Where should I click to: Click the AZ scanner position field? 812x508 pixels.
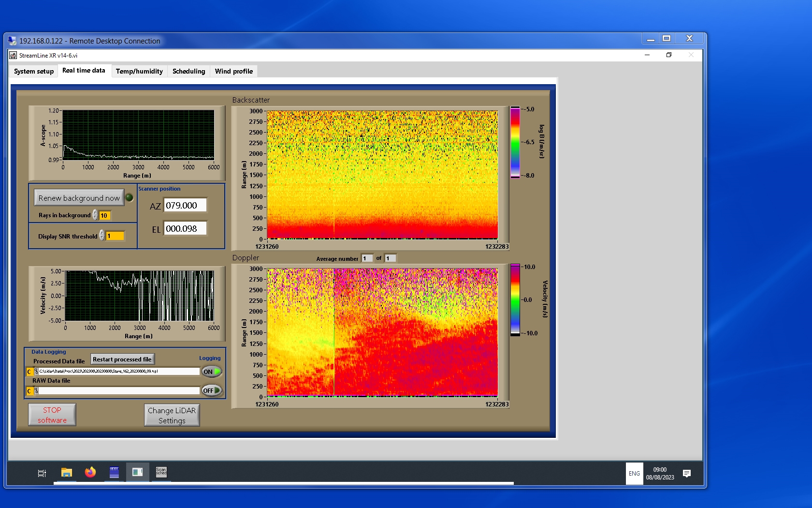click(185, 205)
